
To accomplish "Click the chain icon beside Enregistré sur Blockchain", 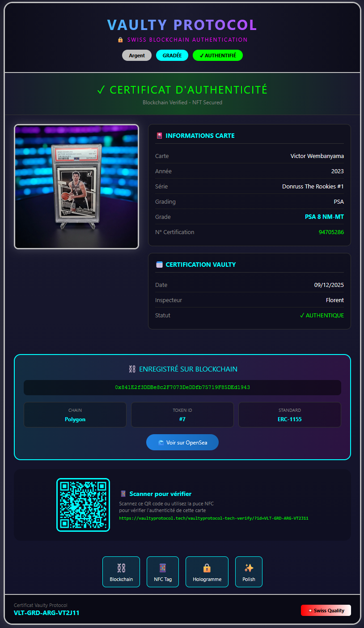I will click(132, 369).
